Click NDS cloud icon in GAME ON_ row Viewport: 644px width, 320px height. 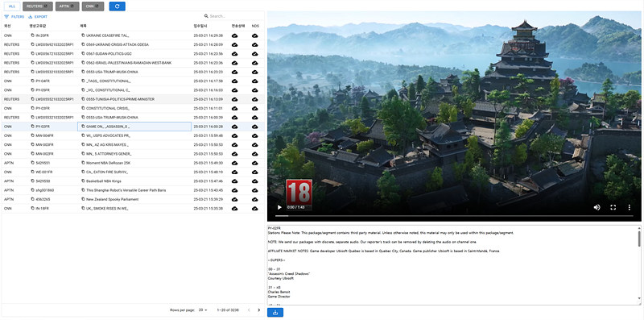coord(254,127)
